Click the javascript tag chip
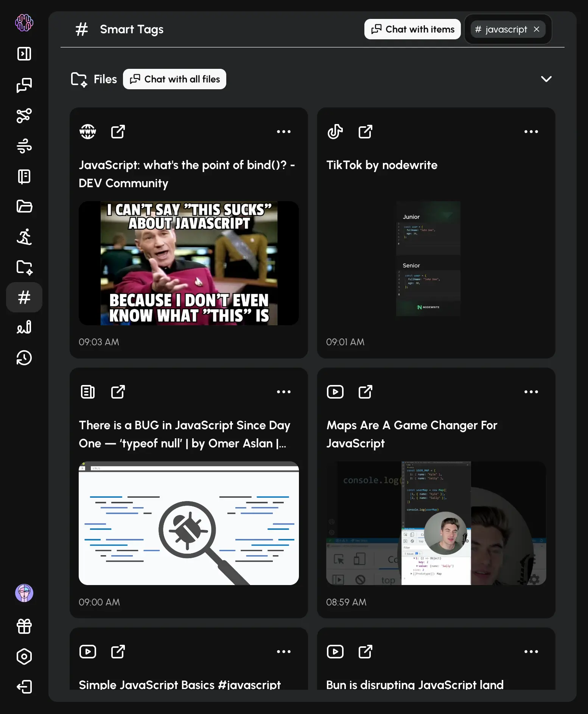Image resolution: width=588 pixels, height=714 pixels. pos(508,29)
